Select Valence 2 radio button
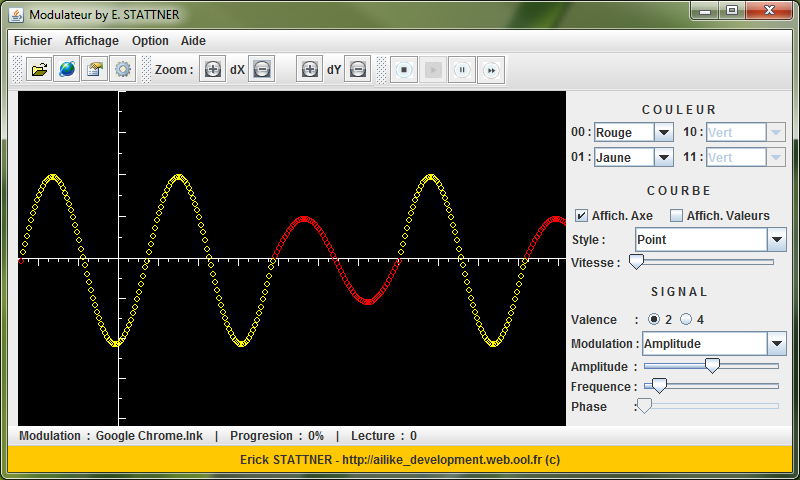This screenshot has height=480, width=800. click(x=654, y=319)
